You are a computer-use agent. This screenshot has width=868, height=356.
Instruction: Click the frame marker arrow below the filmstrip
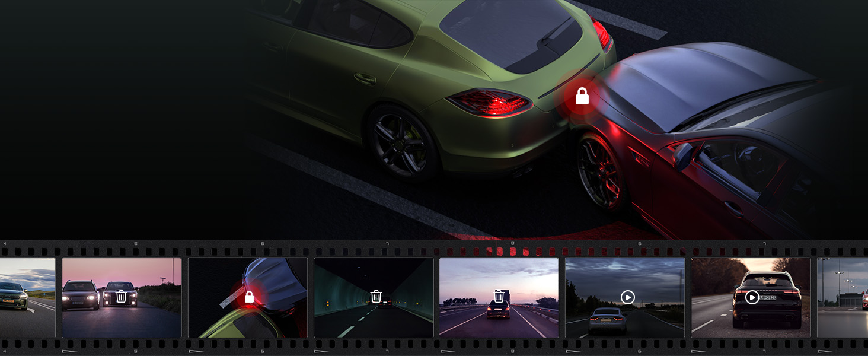click(70, 350)
